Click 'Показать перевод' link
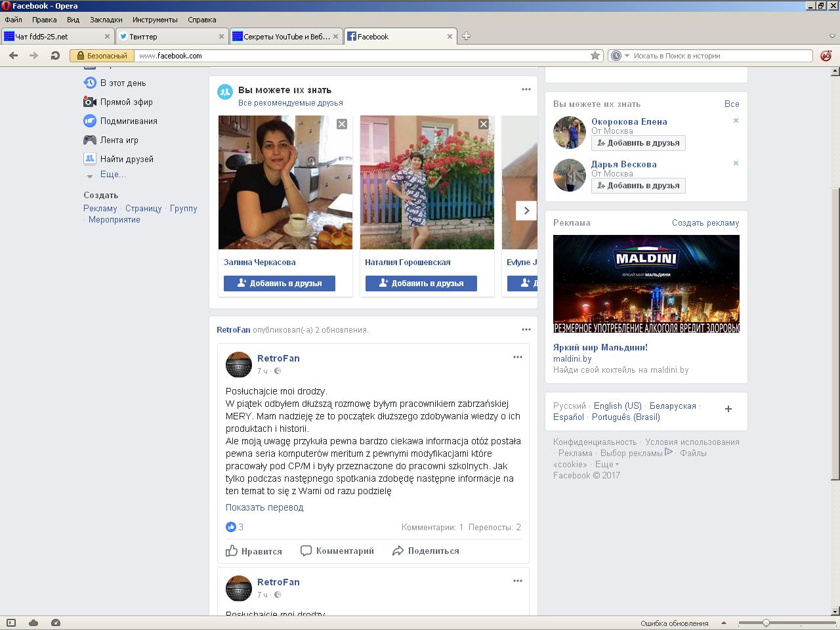Image resolution: width=840 pixels, height=630 pixels. point(264,507)
